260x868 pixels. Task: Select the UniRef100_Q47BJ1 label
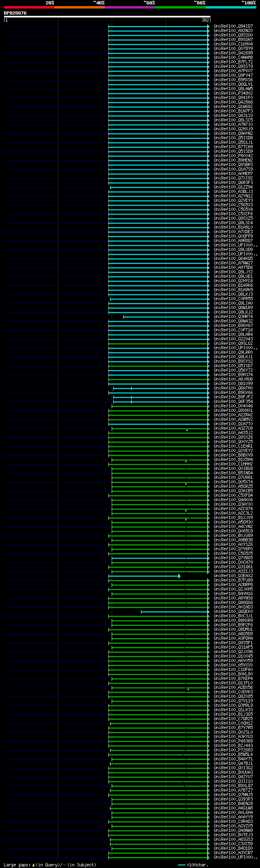[x=233, y=763]
